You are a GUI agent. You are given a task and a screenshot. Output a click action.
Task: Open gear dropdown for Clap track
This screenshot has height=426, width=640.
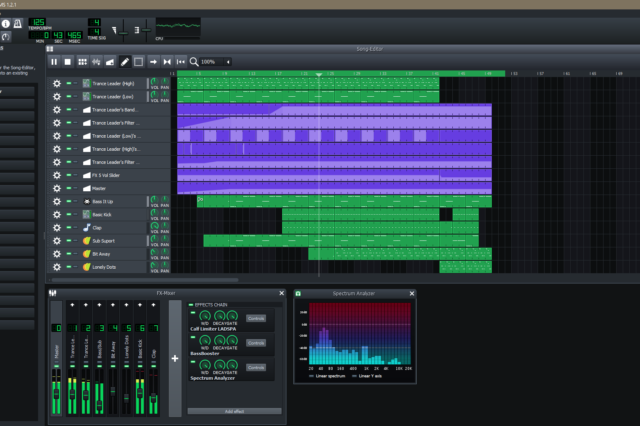coord(57,228)
